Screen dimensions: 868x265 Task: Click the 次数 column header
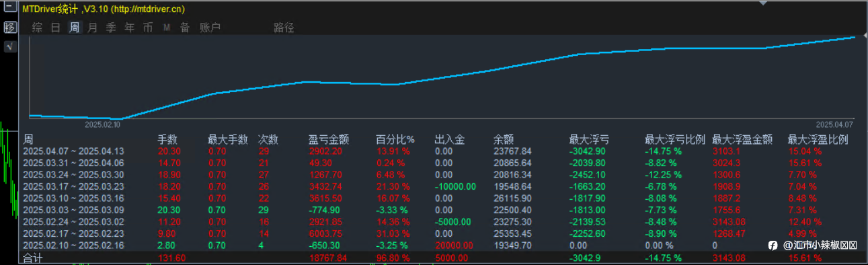click(x=268, y=140)
